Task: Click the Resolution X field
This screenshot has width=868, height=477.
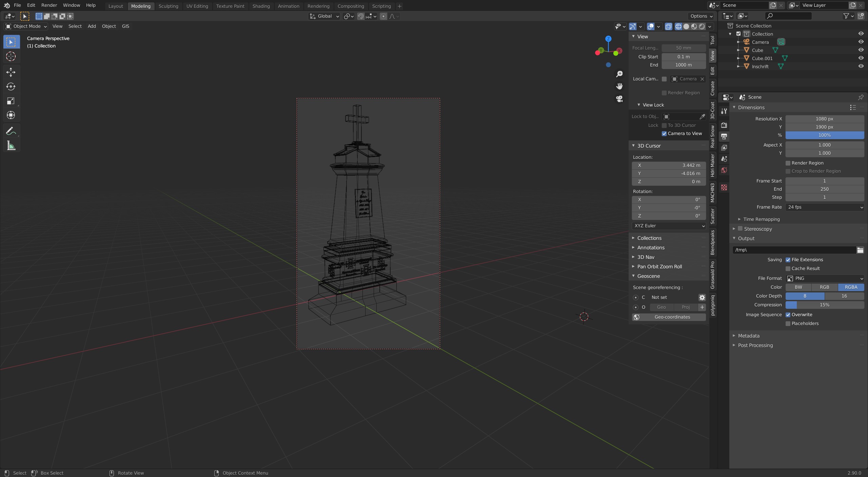Action: [x=824, y=119]
